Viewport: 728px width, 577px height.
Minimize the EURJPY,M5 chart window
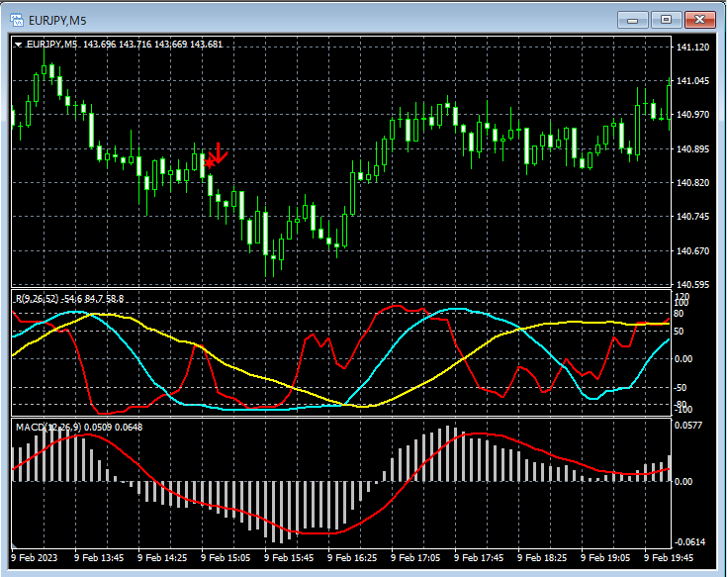(x=632, y=19)
